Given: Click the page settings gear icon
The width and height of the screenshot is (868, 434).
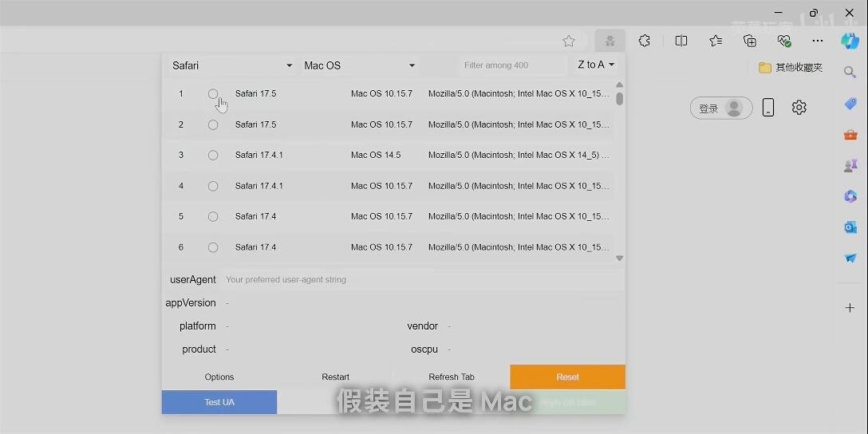Looking at the screenshot, I should [799, 108].
